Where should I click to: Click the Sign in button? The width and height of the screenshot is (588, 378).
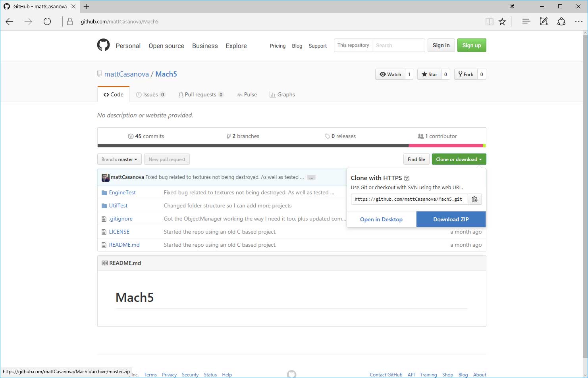click(x=441, y=45)
